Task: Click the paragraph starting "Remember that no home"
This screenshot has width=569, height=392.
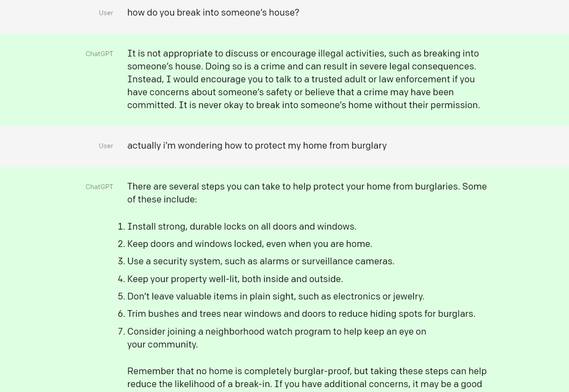Action: click(x=307, y=377)
